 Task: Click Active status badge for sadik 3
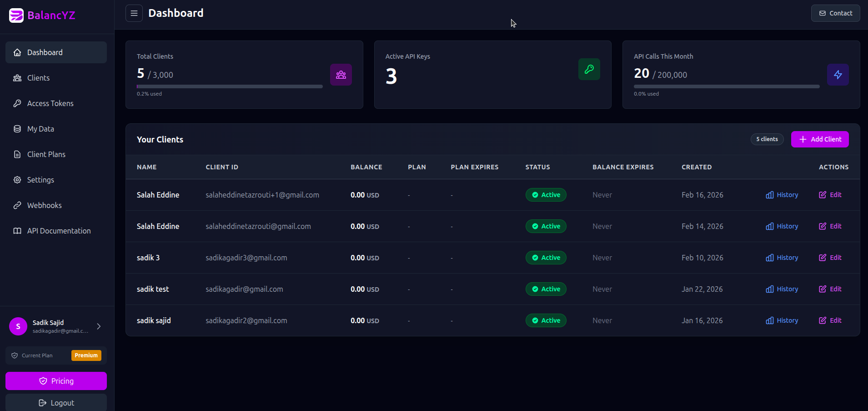546,258
